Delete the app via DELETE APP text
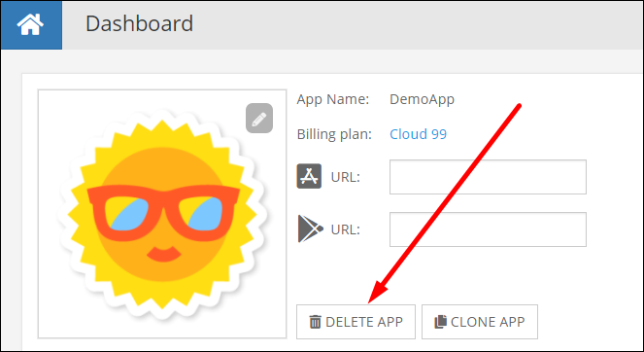The image size is (644, 352). coord(364,322)
